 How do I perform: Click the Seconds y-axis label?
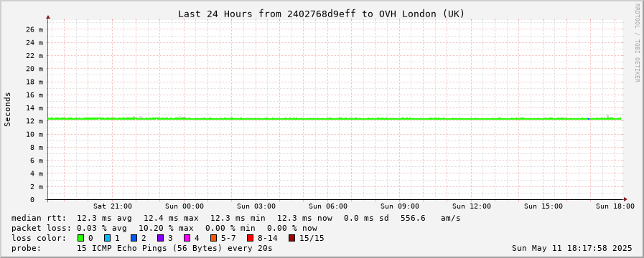7,109
